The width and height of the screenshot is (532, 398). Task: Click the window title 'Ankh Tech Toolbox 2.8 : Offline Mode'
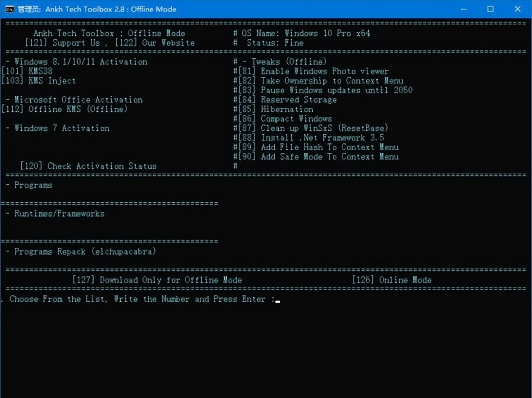tap(111, 9)
